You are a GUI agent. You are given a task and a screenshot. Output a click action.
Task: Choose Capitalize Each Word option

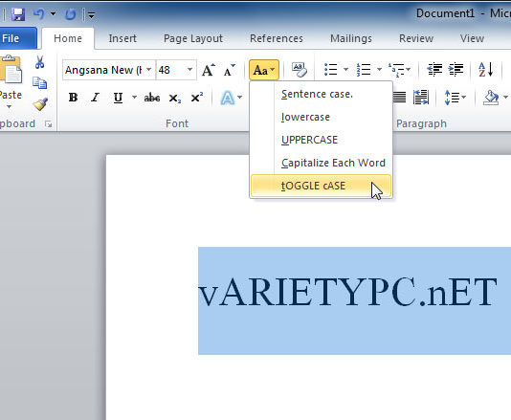[x=321, y=163]
